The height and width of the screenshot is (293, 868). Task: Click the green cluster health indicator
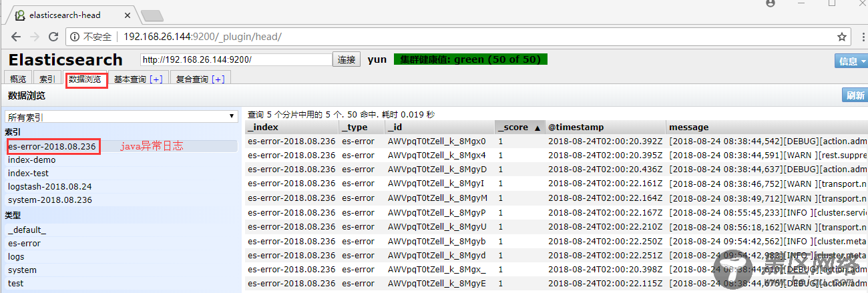pos(471,59)
